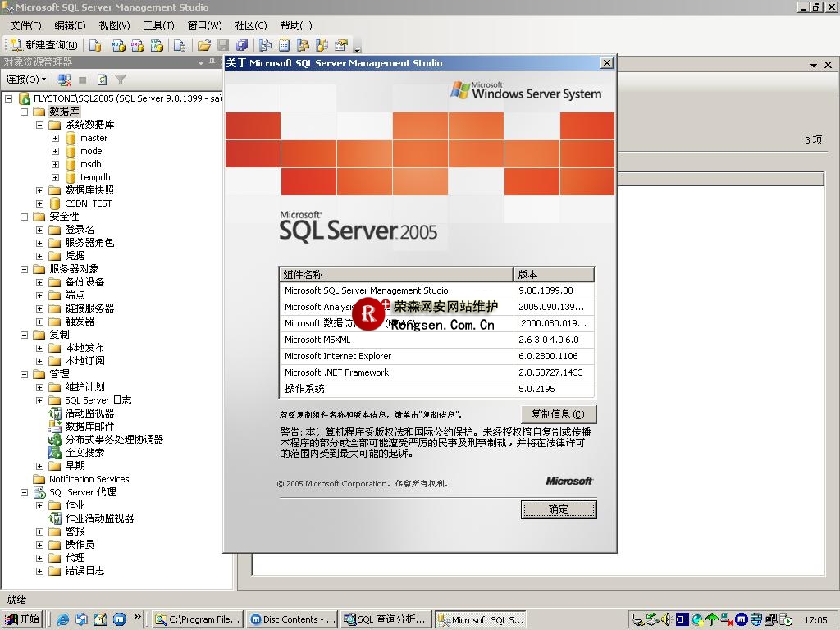Toggle Object Explorer auto-hide pin

[212, 62]
